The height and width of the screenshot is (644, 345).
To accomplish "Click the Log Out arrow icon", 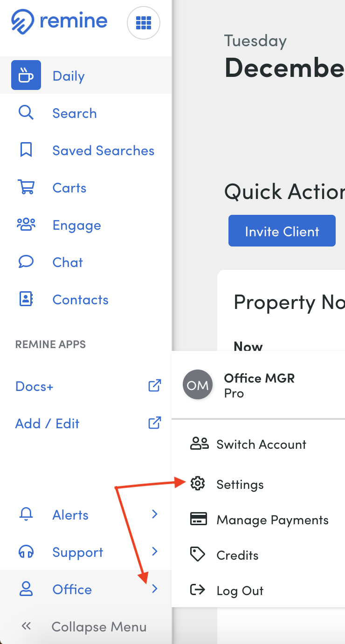I will (198, 590).
